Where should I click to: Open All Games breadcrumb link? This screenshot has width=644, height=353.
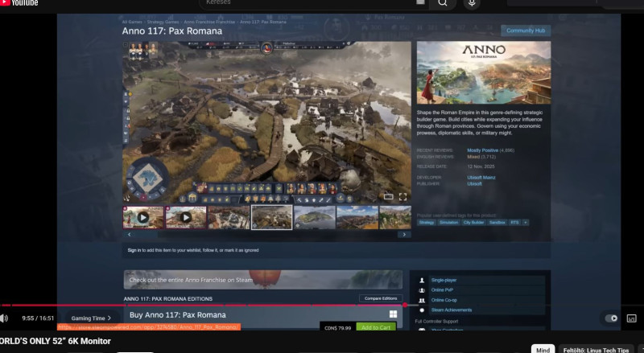tap(132, 22)
